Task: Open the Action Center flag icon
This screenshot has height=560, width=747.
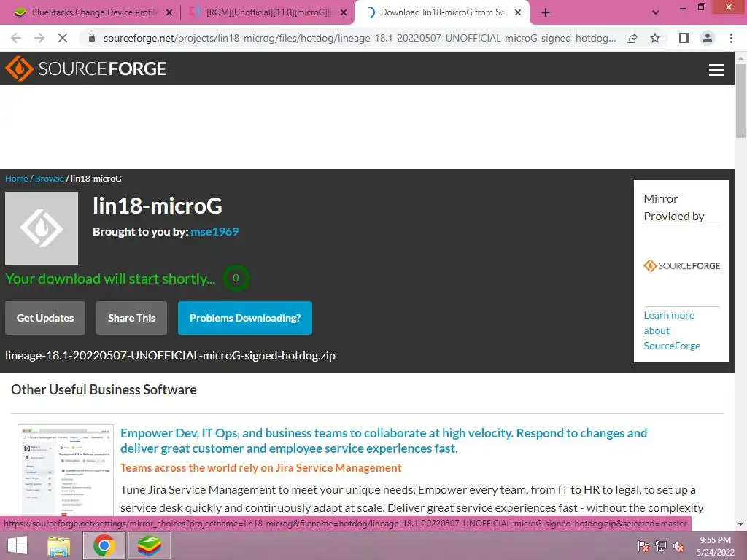Action: [643, 546]
